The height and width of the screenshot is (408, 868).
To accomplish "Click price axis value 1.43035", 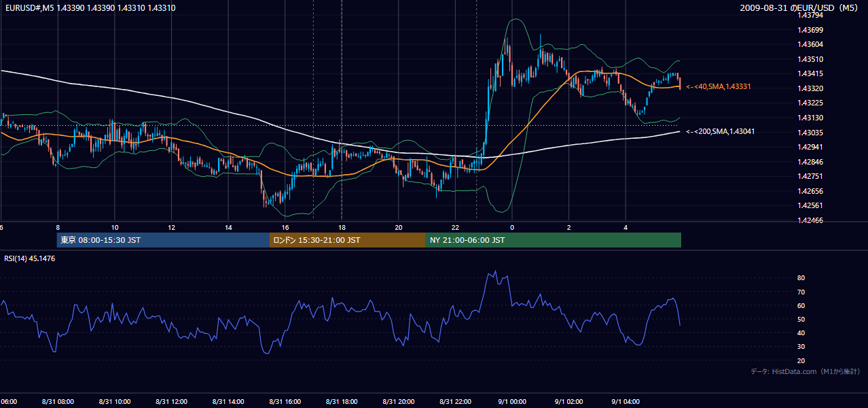I will pos(810,133).
